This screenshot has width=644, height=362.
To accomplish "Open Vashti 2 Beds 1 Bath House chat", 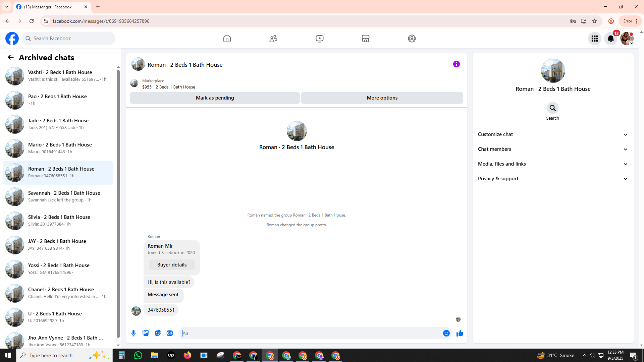I will pyautogui.click(x=58, y=76).
